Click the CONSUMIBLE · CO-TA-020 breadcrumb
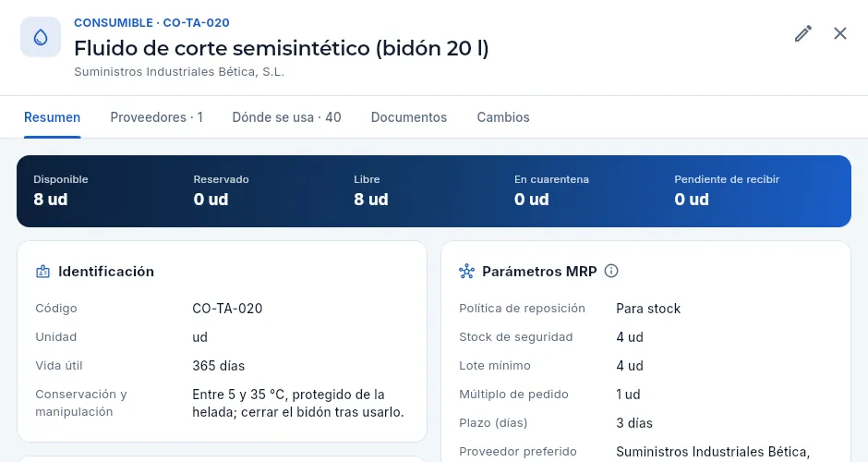This screenshot has width=868, height=462. pyautogui.click(x=151, y=23)
